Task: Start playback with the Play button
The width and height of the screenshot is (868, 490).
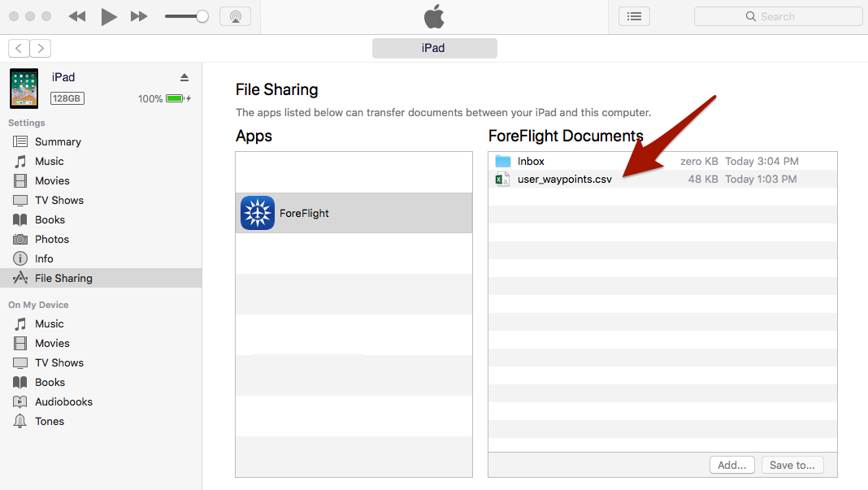Action: pyautogui.click(x=109, y=16)
